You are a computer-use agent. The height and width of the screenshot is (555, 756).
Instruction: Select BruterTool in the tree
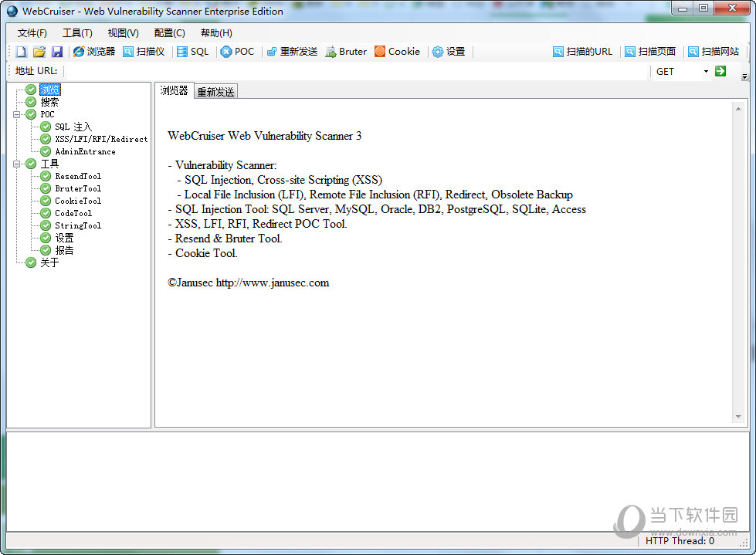click(78, 188)
